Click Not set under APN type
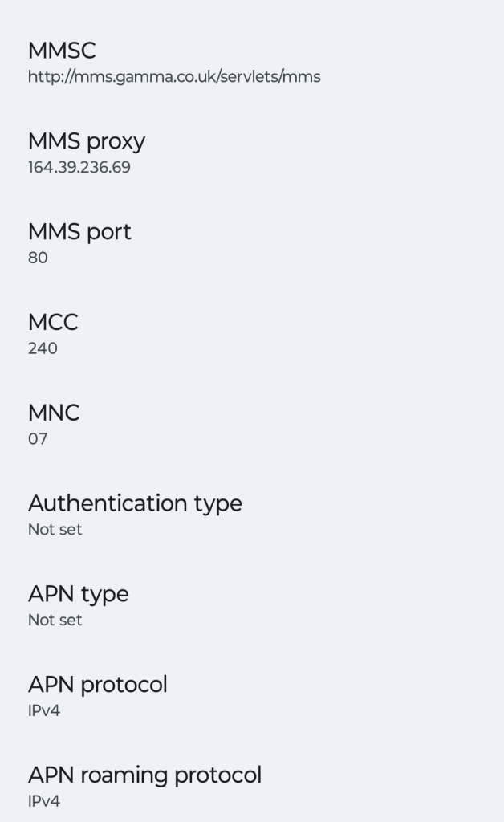This screenshot has width=504, height=822. 55,621
